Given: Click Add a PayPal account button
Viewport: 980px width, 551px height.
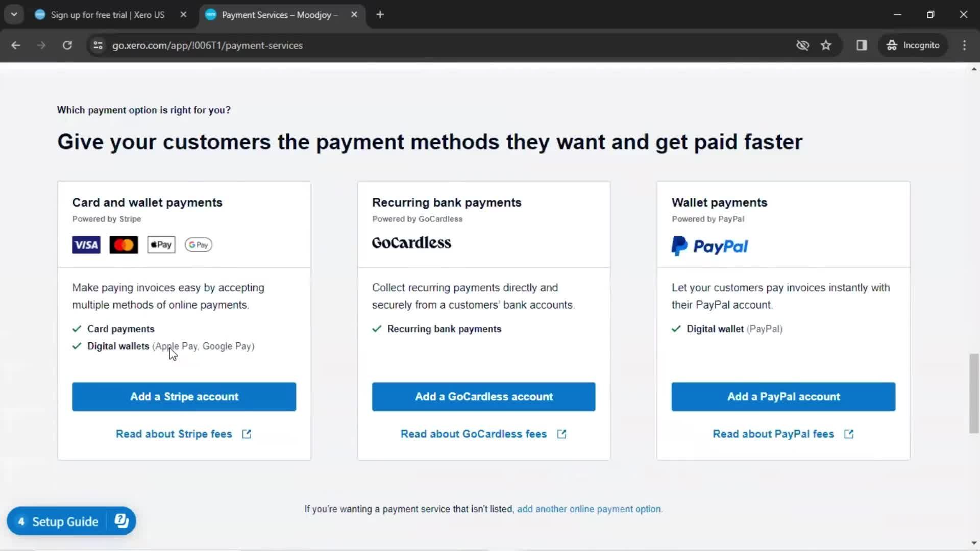Looking at the screenshot, I should 783,396.
